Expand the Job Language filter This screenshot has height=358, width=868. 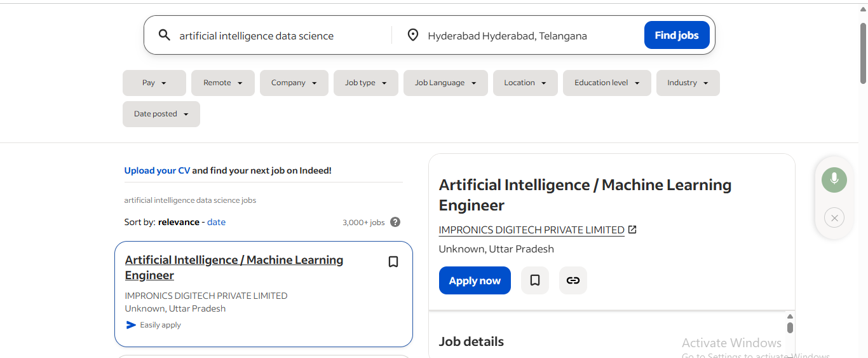(445, 83)
